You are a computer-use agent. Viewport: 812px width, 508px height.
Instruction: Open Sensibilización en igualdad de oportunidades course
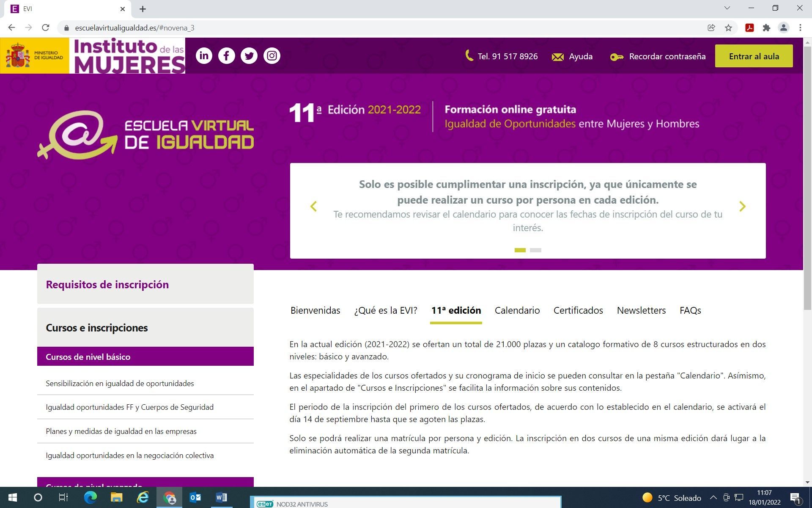120,383
